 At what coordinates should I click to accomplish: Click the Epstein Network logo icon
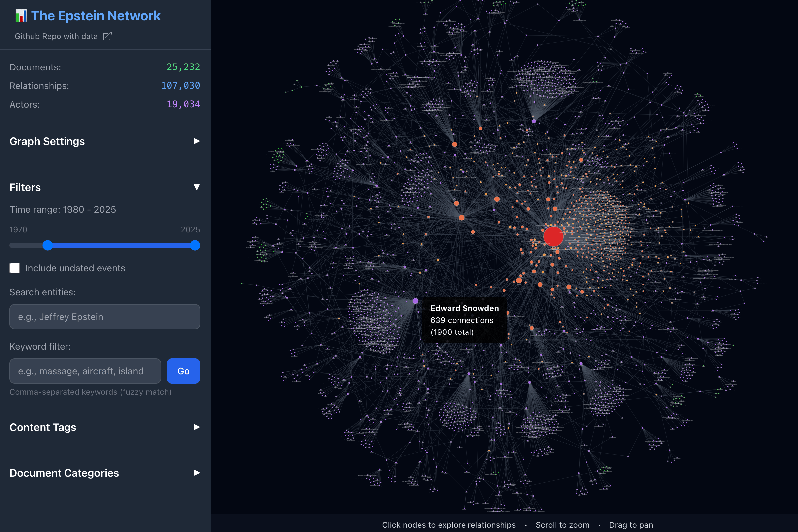[x=21, y=16]
